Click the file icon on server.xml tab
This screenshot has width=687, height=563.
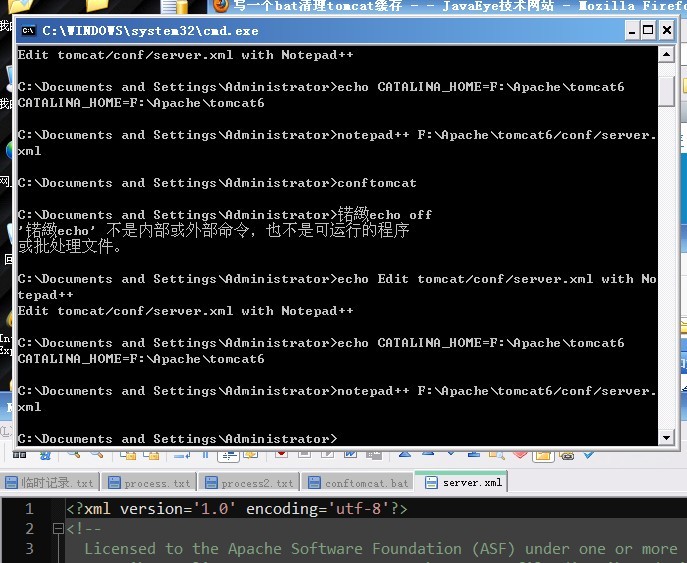click(x=432, y=482)
